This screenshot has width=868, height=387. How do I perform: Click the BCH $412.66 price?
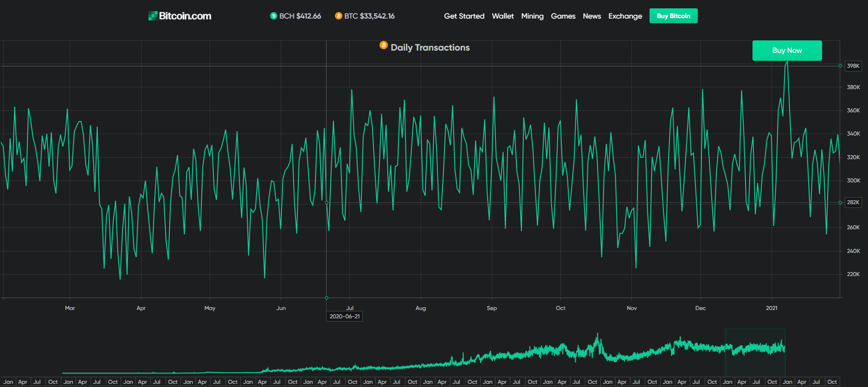[300, 16]
